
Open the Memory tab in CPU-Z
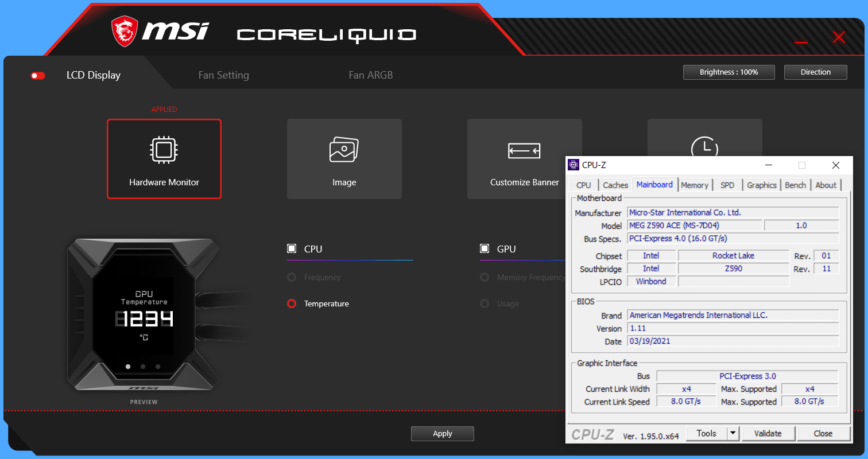695,185
